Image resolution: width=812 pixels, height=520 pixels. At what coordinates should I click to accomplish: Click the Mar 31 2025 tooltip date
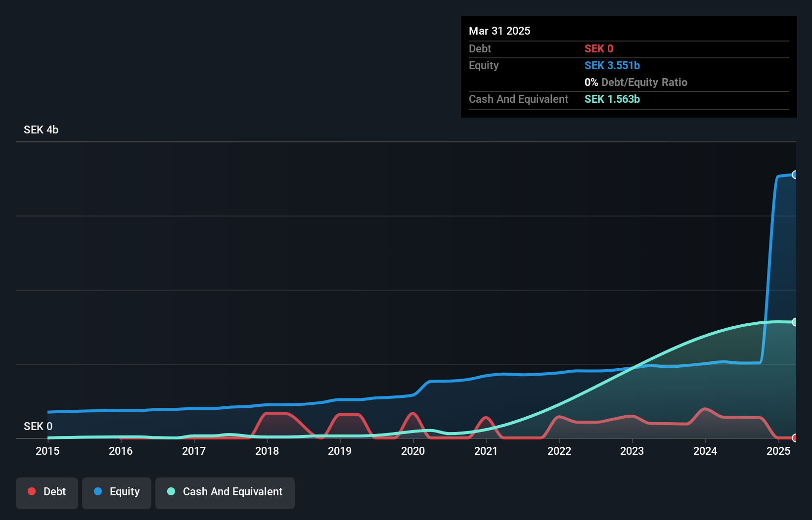click(x=499, y=31)
